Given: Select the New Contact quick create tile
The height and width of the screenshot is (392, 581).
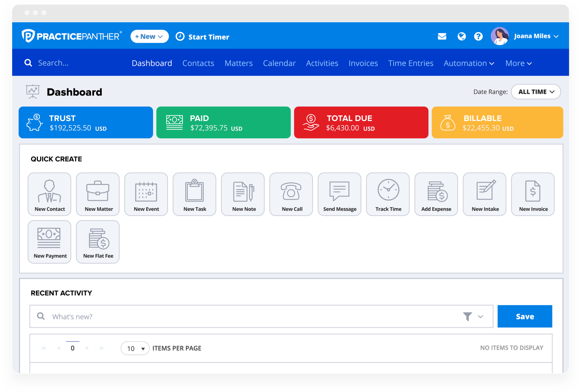Looking at the screenshot, I should tap(49, 194).
